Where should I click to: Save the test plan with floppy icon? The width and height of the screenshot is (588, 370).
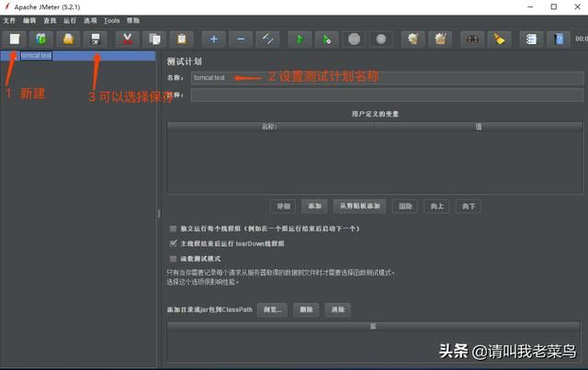96,39
